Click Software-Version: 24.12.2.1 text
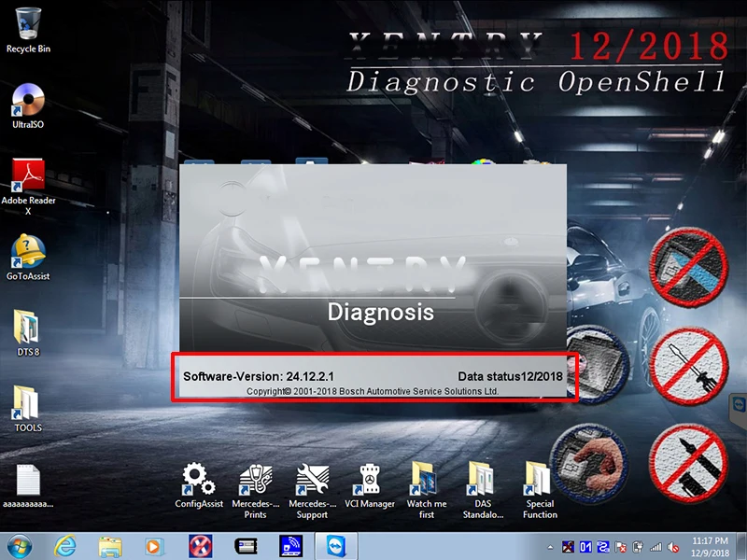Image resolution: width=747 pixels, height=560 pixels. (259, 376)
